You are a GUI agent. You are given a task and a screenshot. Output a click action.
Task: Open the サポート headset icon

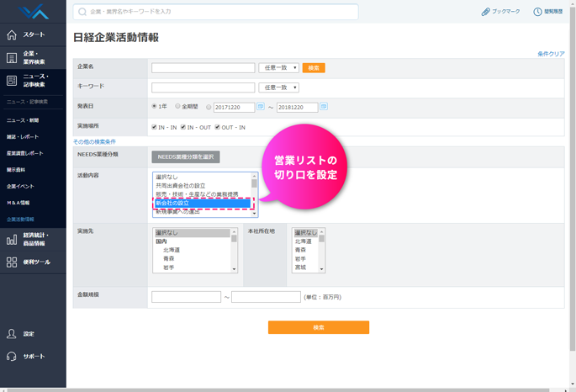tap(12, 357)
